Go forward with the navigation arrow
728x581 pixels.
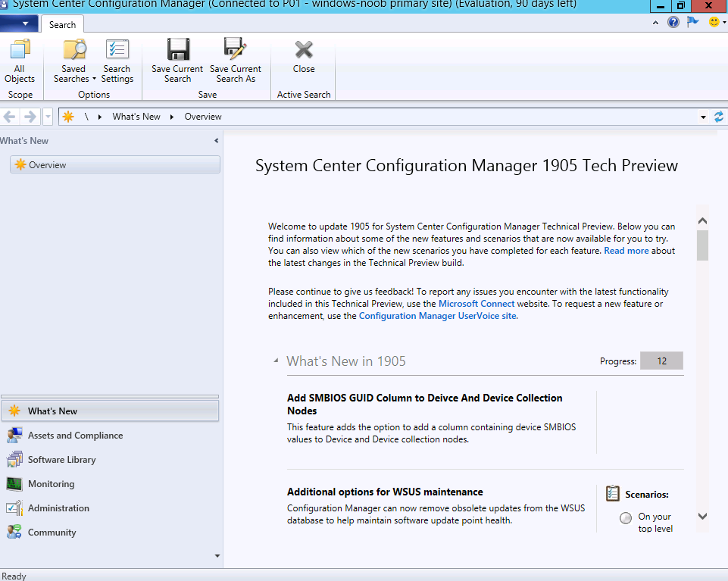[x=30, y=117]
